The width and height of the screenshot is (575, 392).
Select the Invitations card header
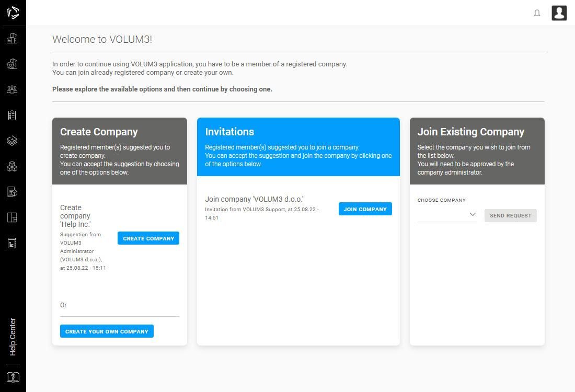(298, 147)
